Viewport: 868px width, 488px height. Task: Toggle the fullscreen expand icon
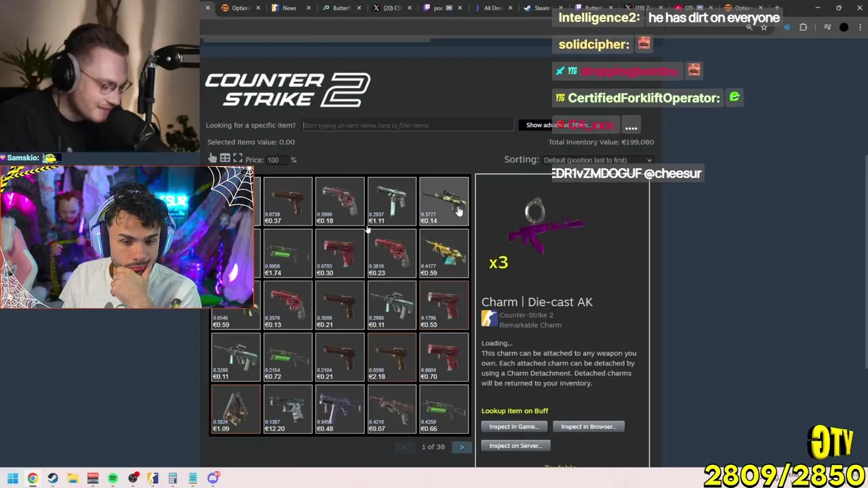click(x=237, y=159)
